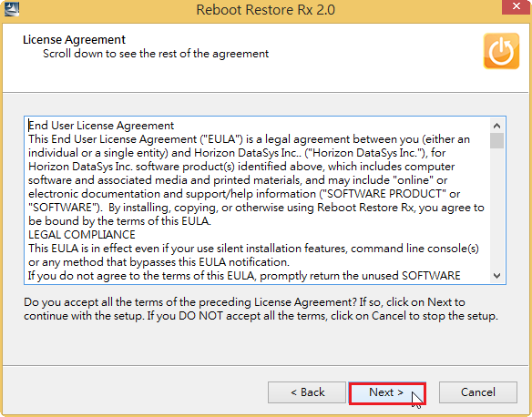Click the 'Reboot Restore Rx 2.0' window title

266,9
